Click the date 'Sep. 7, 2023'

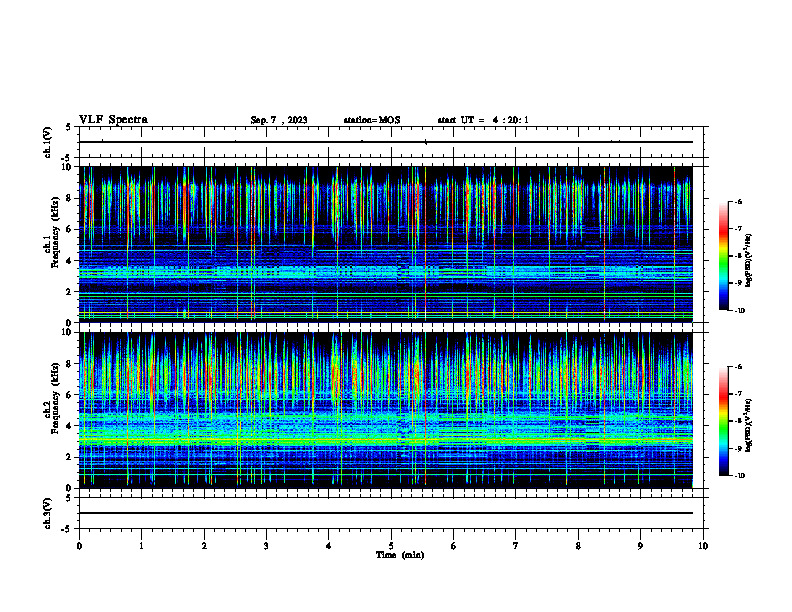[x=279, y=120]
